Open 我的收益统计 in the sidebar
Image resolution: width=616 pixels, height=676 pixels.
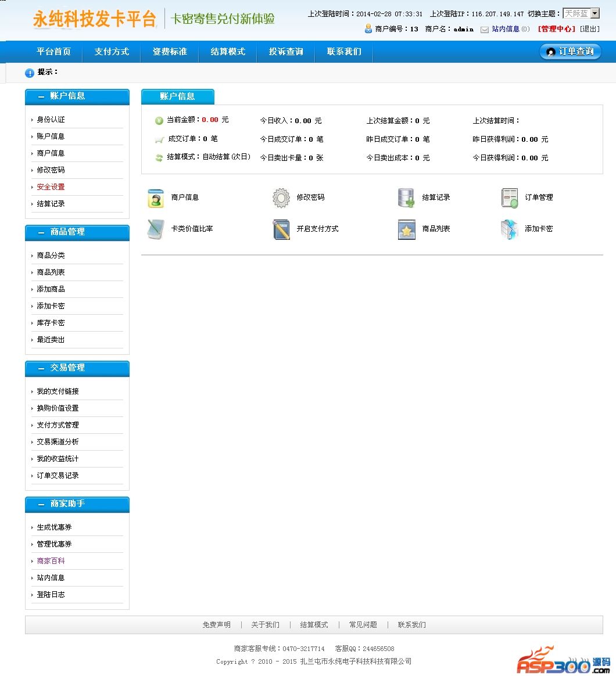[58, 458]
